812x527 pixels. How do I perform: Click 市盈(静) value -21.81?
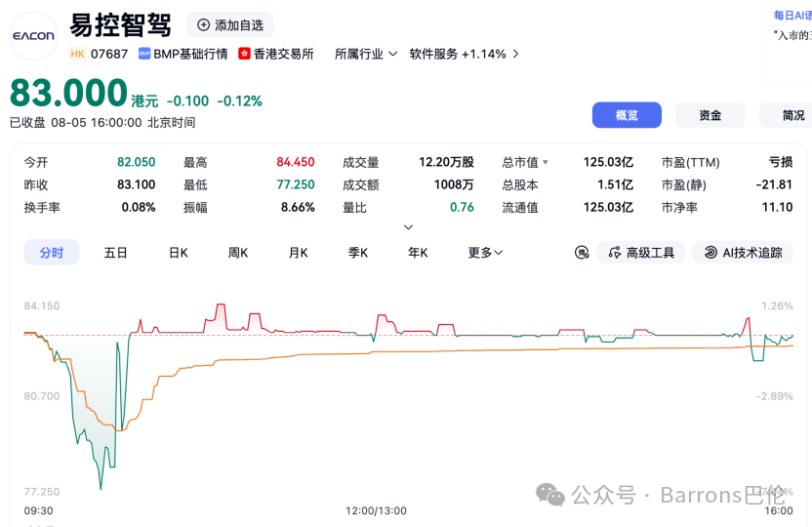(774, 184)
